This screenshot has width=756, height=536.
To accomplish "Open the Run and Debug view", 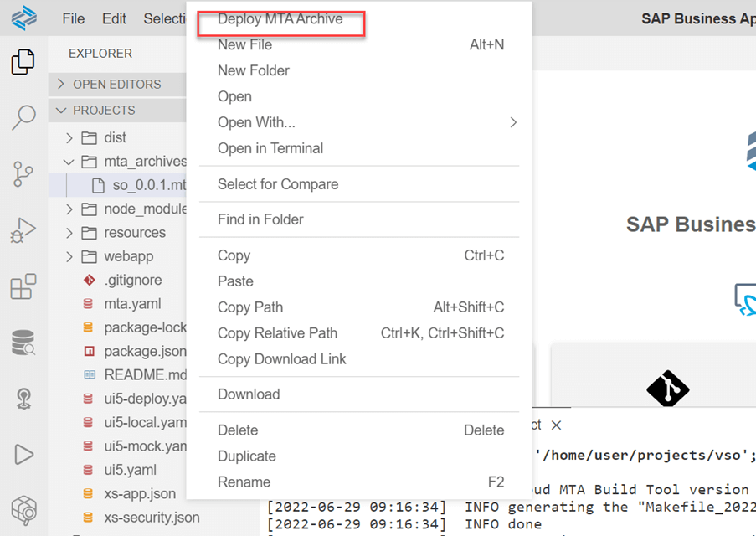I will [23, 230].
